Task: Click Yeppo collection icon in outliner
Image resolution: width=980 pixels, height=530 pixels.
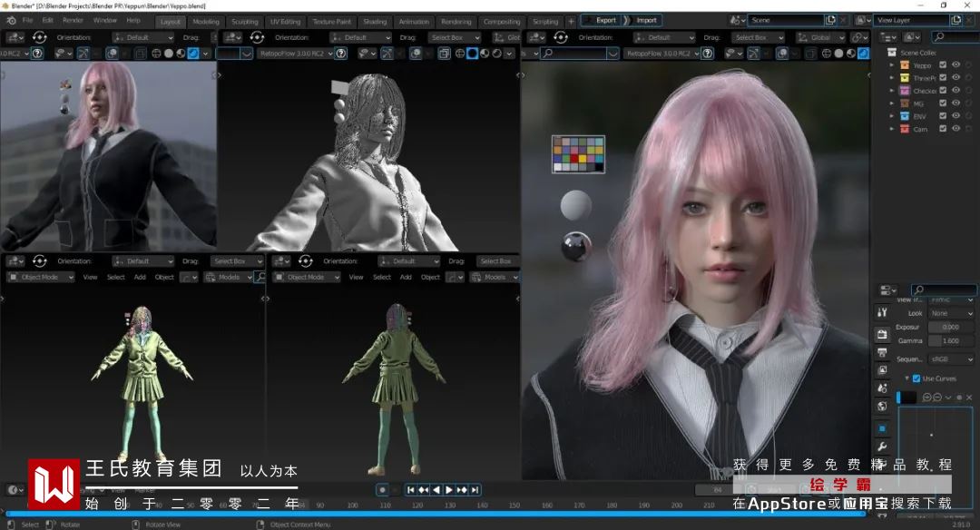Action: coord(905,65)
